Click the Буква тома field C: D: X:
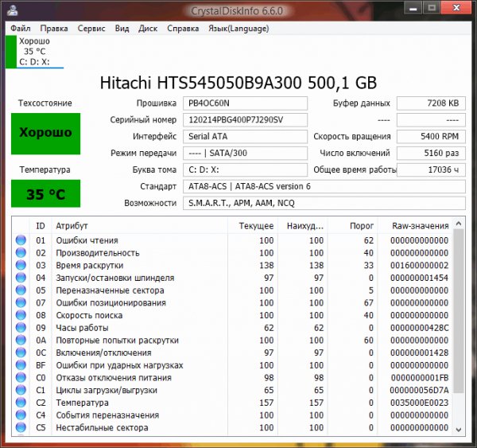477x448 pixels. pos(245,169)
